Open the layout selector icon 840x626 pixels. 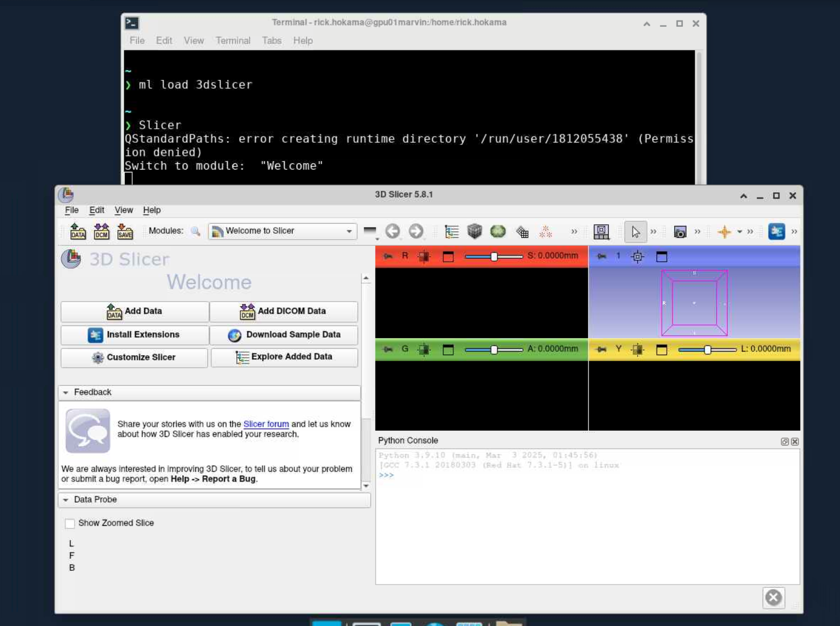point(601,232)
